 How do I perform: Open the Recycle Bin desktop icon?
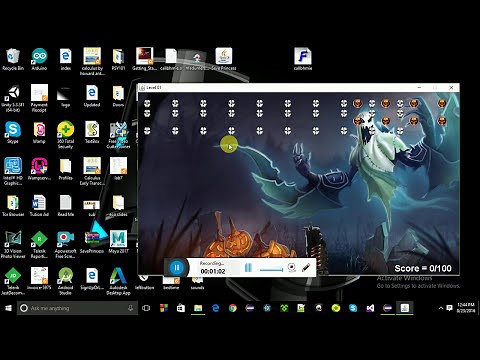tap(13, 59)
